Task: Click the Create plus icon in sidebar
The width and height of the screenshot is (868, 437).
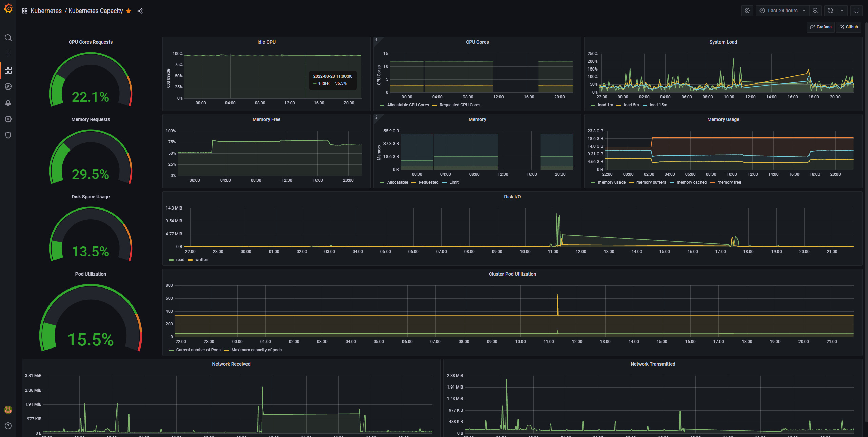Action: [8, 54]
